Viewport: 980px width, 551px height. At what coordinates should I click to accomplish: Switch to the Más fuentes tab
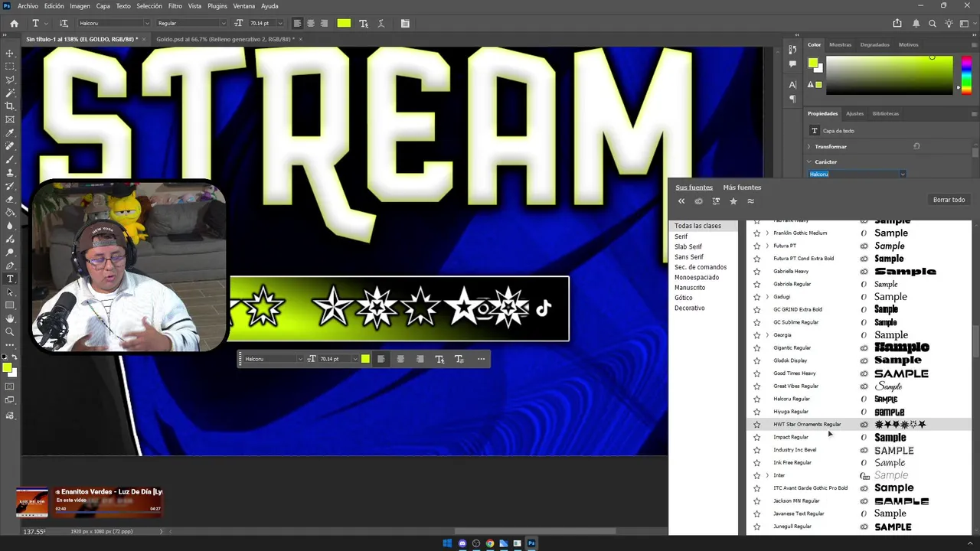coord(742,187)
